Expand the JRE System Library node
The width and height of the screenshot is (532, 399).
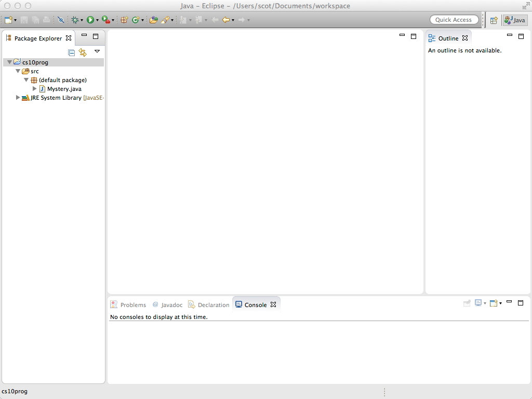pos(18,98)
